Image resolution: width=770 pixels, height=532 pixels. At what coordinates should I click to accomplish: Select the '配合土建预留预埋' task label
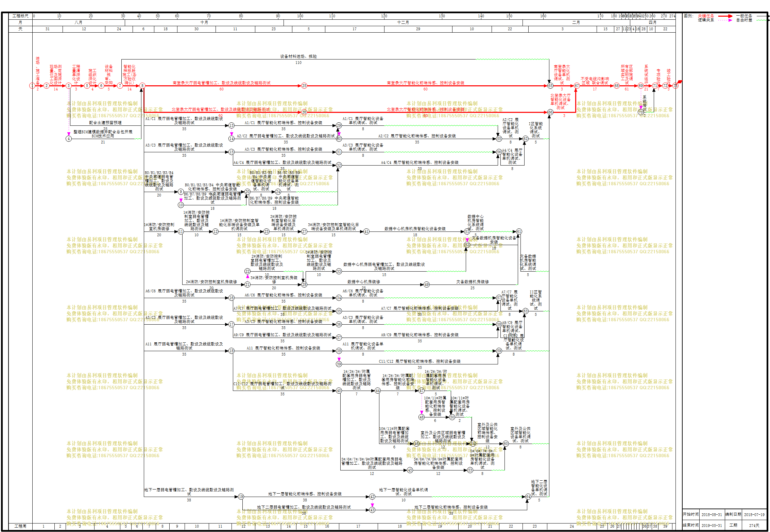(105, 123)
